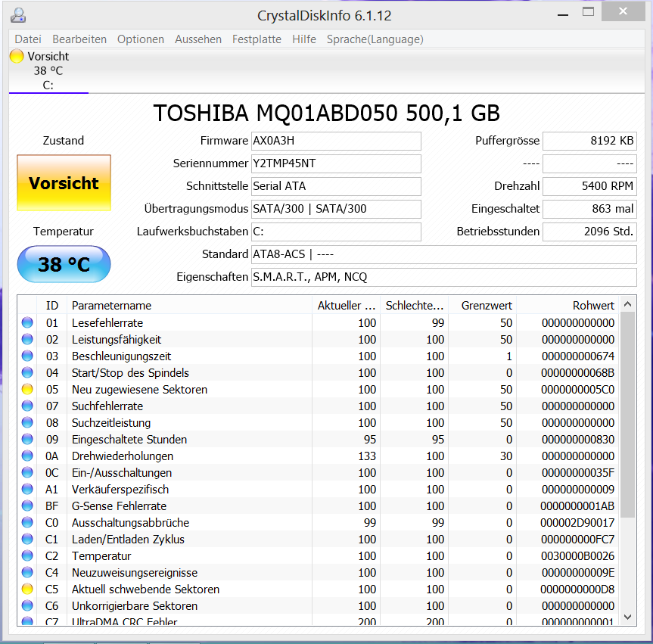This screenshot has height=644, width=653.
Task: Click the Laufwerksbuchstaben field C:
Action: [x=336, y=232]
